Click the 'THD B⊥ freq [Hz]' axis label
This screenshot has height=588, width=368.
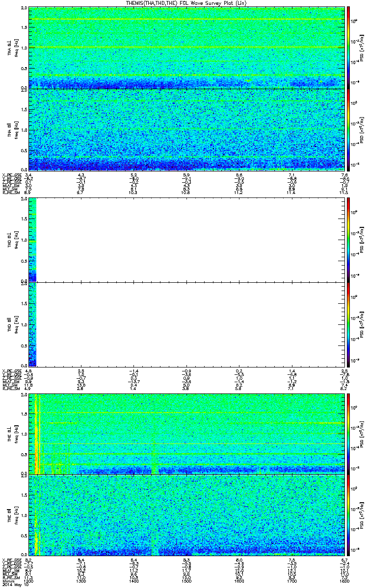point(13,240)
